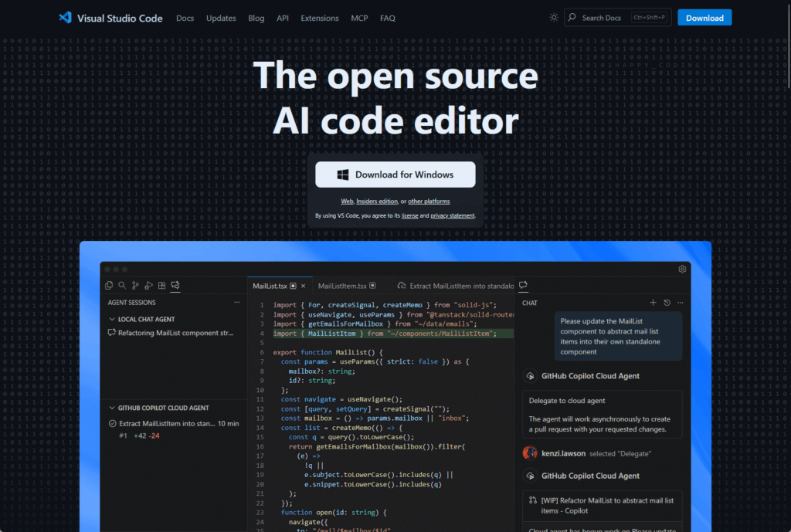
Task: Click the cloud icon on Extract MailListItem tab
Action: (402, 286)
